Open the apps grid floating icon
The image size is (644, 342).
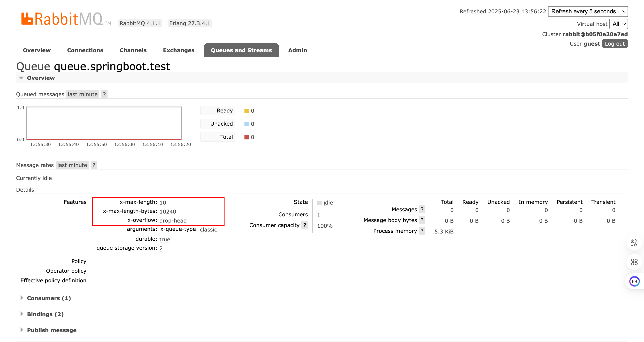tap(634, 262)
